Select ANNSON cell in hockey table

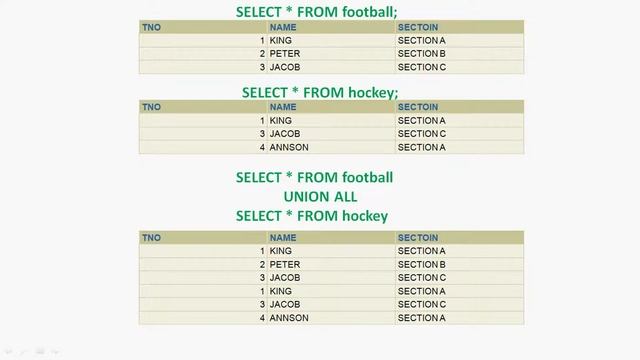point(289,147)
